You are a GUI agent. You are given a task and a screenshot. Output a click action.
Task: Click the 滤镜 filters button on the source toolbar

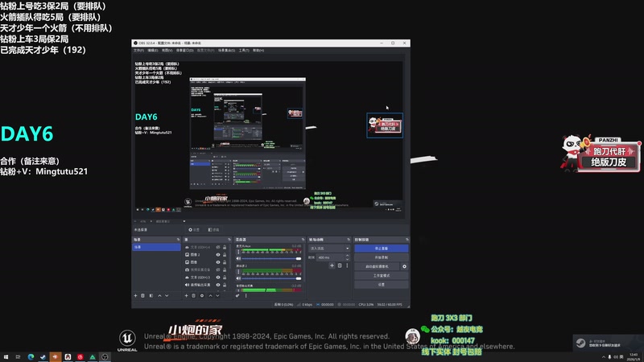pos(213,230)
